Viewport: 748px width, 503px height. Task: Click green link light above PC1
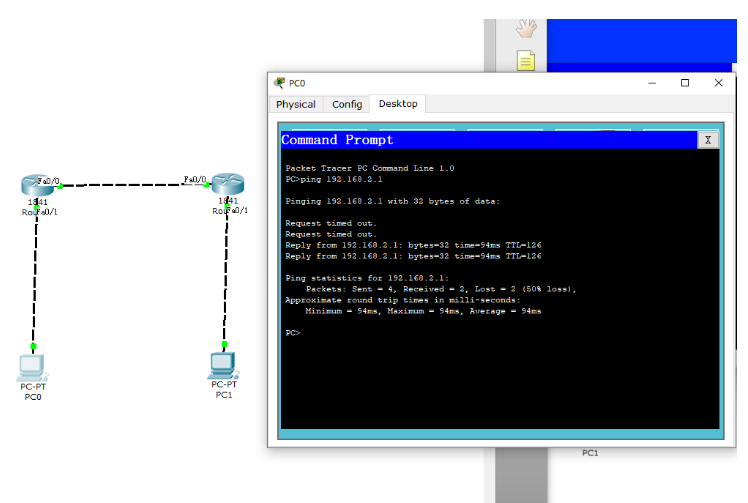coord(225,345)
